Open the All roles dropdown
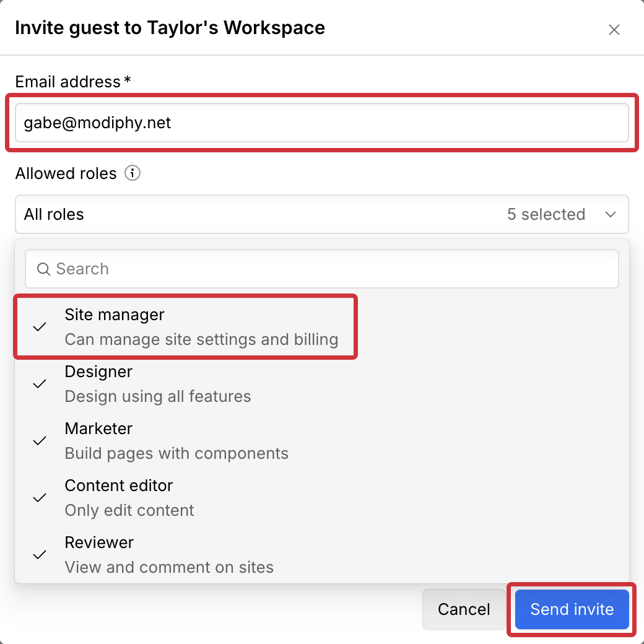This screenshot has width=644, height=644. pyautogui.click(x=321, y=214)
